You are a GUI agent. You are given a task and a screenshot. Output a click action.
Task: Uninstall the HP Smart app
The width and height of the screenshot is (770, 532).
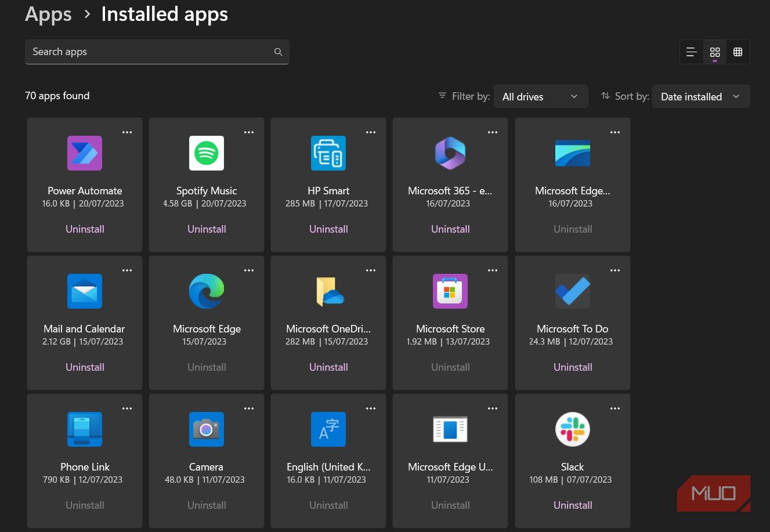click(x=328, y=229)
